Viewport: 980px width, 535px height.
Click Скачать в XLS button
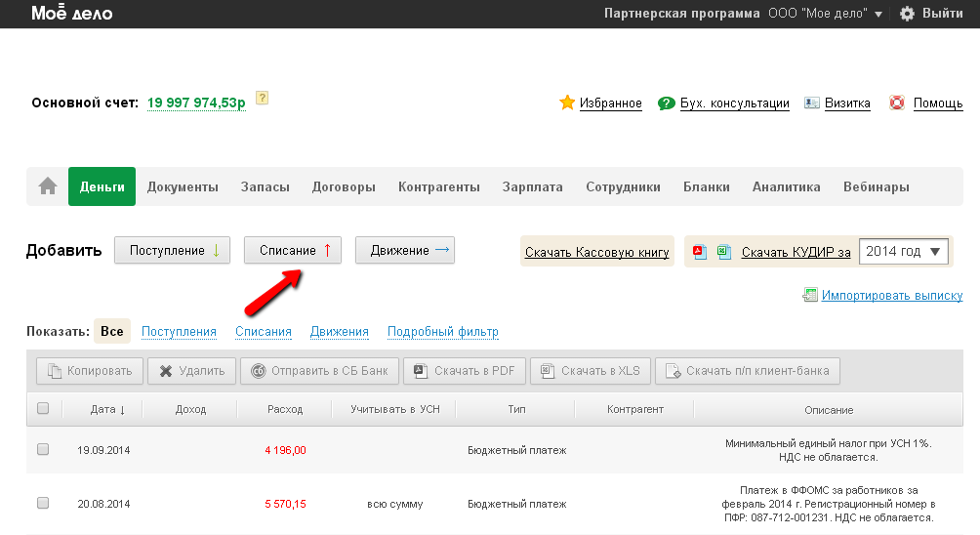[x=591, y=371]
